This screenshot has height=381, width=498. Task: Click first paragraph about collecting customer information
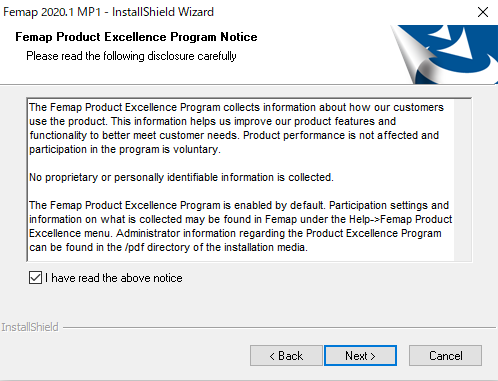236,128
